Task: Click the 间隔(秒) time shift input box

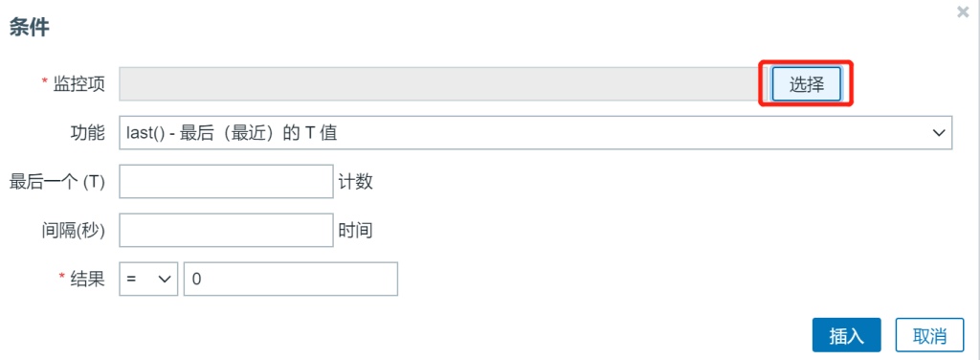Action: 226,230
